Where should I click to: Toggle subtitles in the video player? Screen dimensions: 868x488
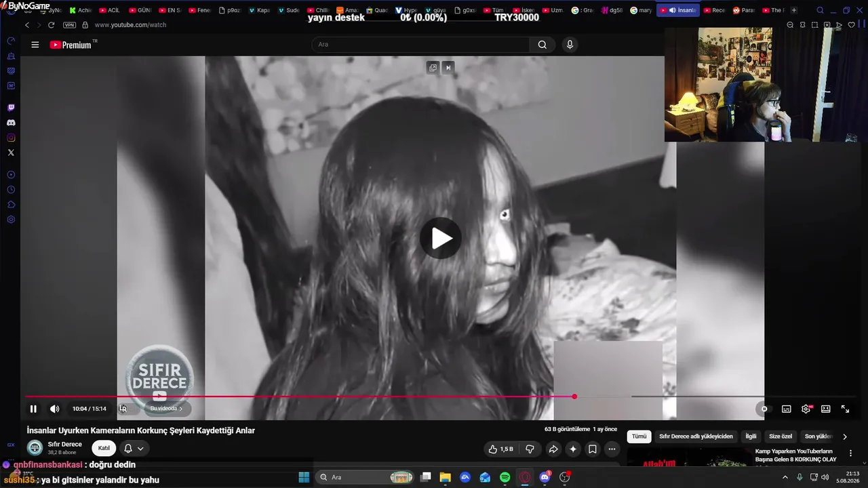[x=787, y=409]
